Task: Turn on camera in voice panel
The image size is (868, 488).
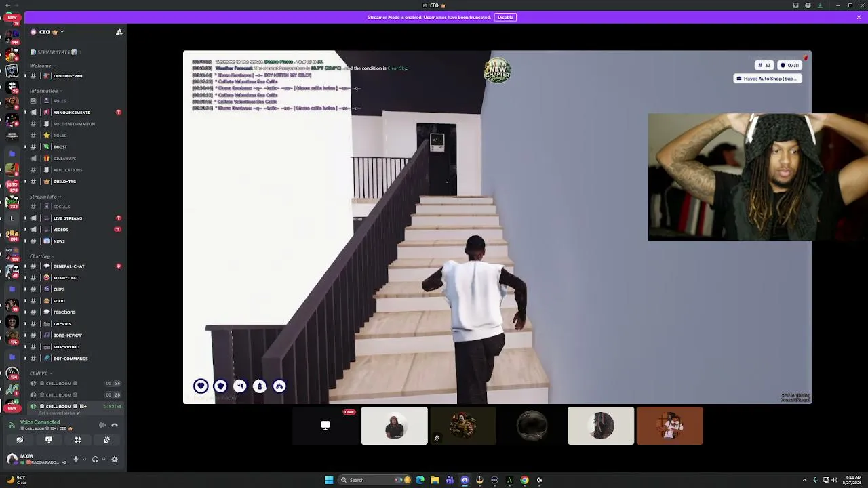Action: click(20, 440)
